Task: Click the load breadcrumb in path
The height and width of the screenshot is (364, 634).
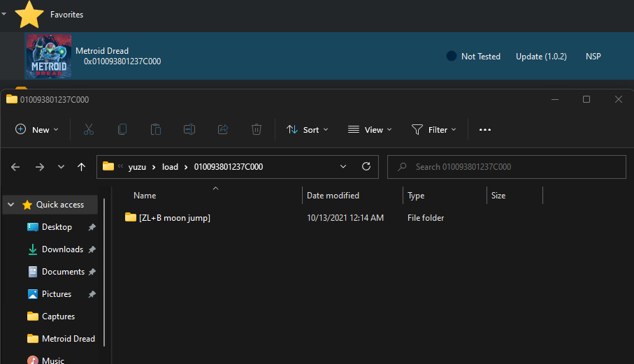Action: [171, 167]
